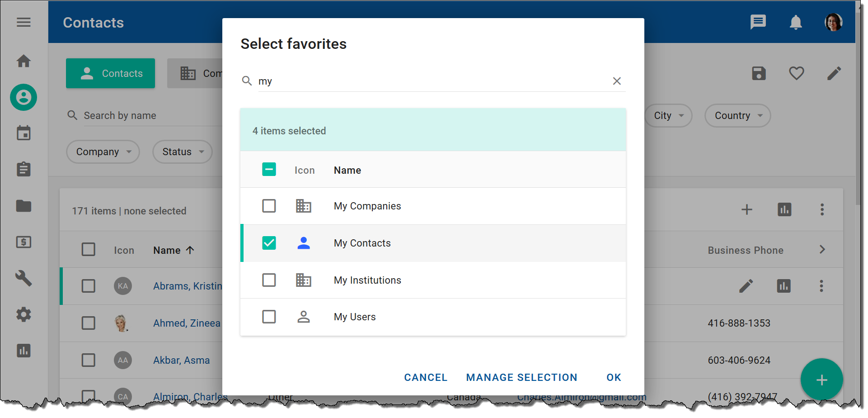Open the calendar in sidebar

click(x=23, y=133)
